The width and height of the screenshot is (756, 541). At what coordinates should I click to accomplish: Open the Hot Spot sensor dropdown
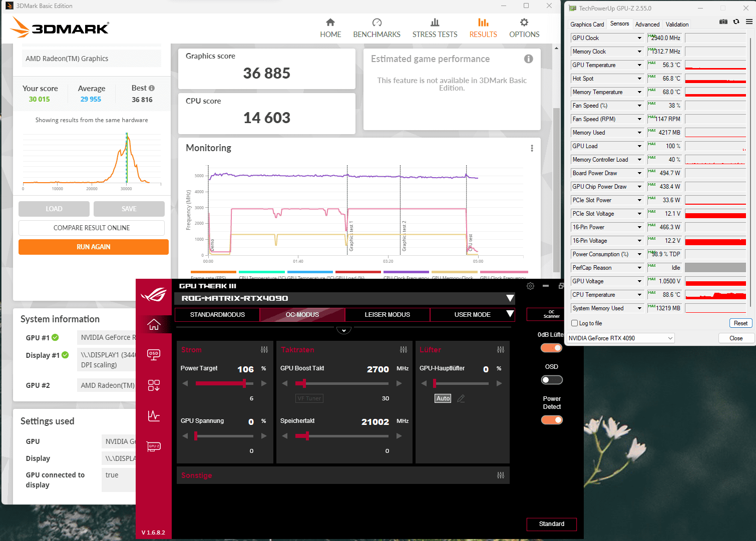(639, 79)
